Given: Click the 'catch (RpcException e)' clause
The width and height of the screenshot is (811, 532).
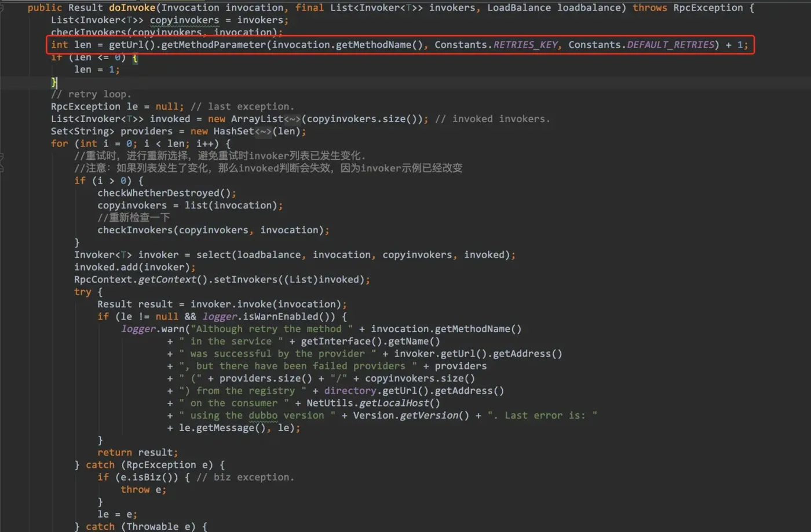Looking at the screenshot, I should pos(149,465).
